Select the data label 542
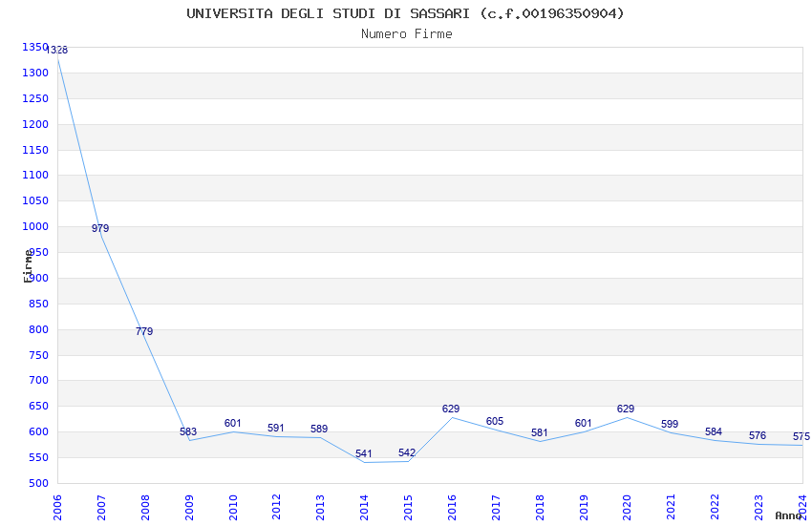 [407, 453]
